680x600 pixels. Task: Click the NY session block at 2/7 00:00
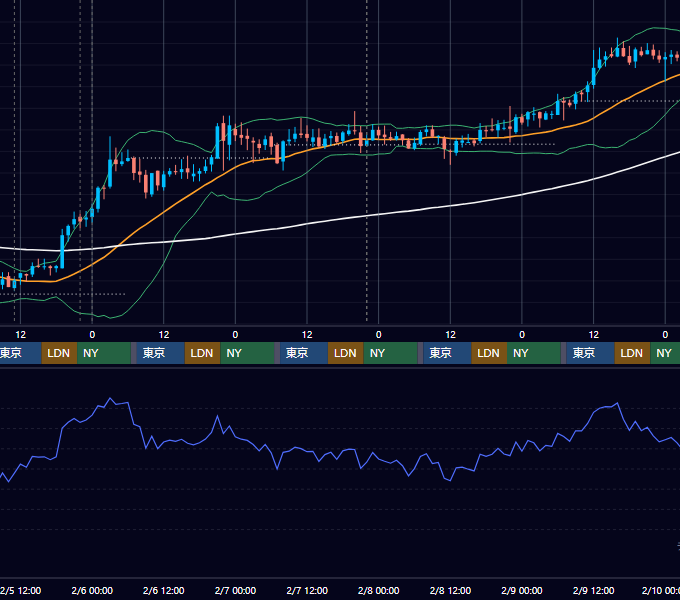[x=247, y=353]
